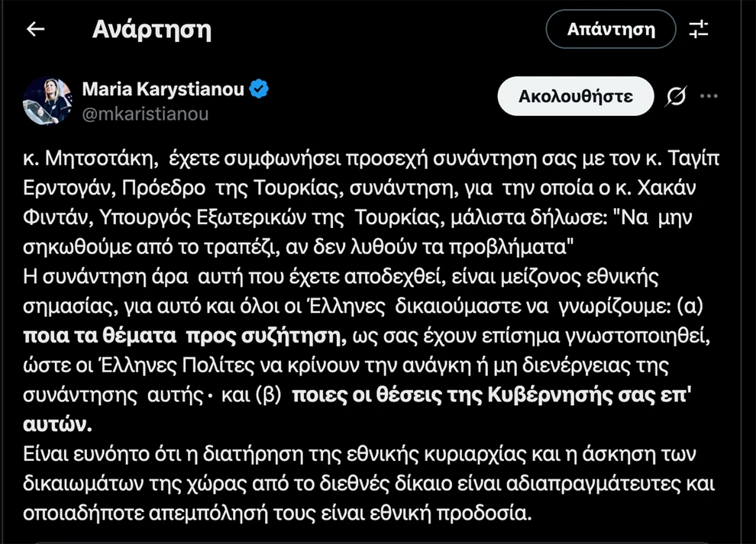This screenshot has width=756, height=544.
Task: Open reply settings via the sliders icon
Action: click(x=699, y=29)
